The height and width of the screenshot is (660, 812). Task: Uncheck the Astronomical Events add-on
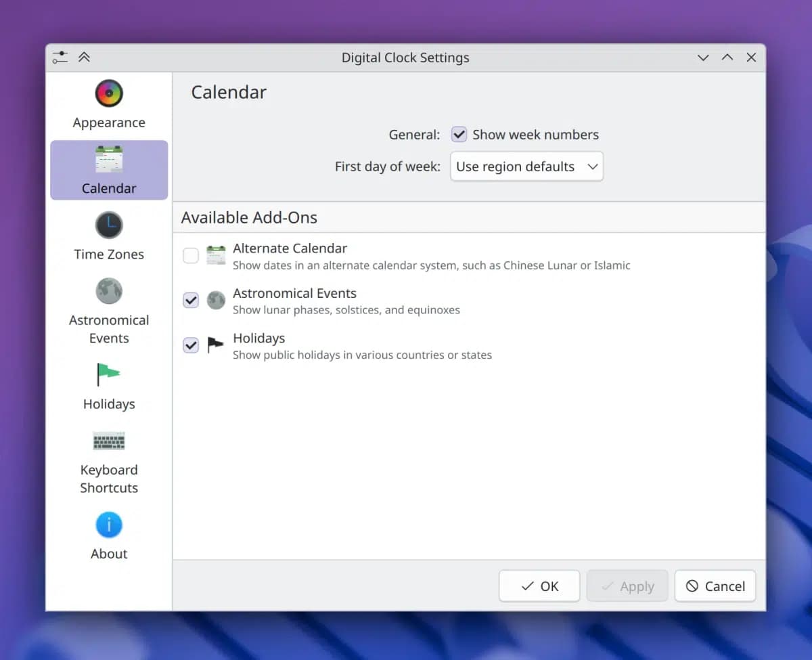pyautogui.click(x=191, y=300)
